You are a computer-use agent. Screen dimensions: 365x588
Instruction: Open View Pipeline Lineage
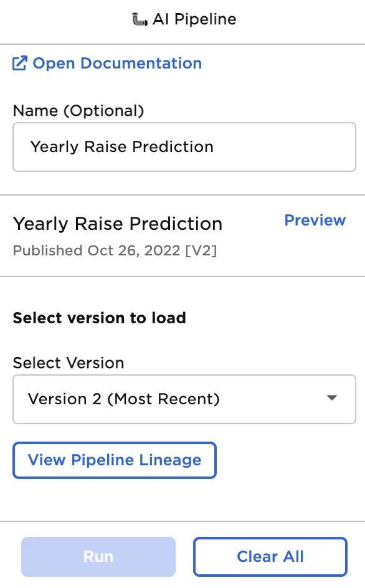[x=114, y=460]
